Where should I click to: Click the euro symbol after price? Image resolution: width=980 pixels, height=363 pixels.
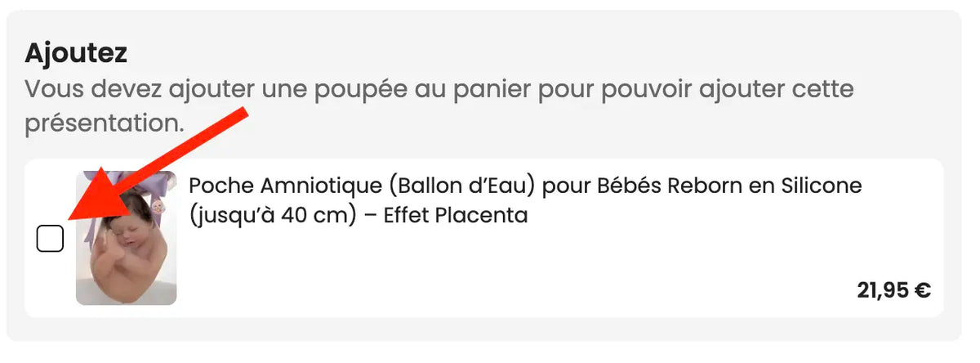pyautogui.click(x=922, y=290)
